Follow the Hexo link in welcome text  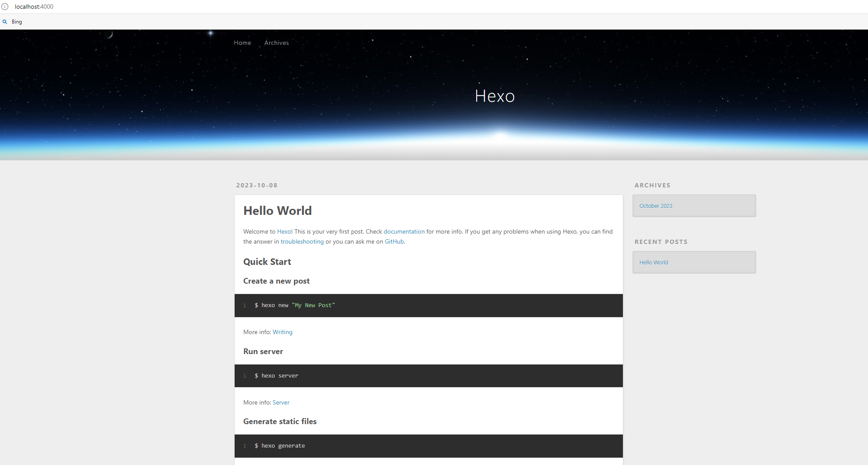point(284,231)
